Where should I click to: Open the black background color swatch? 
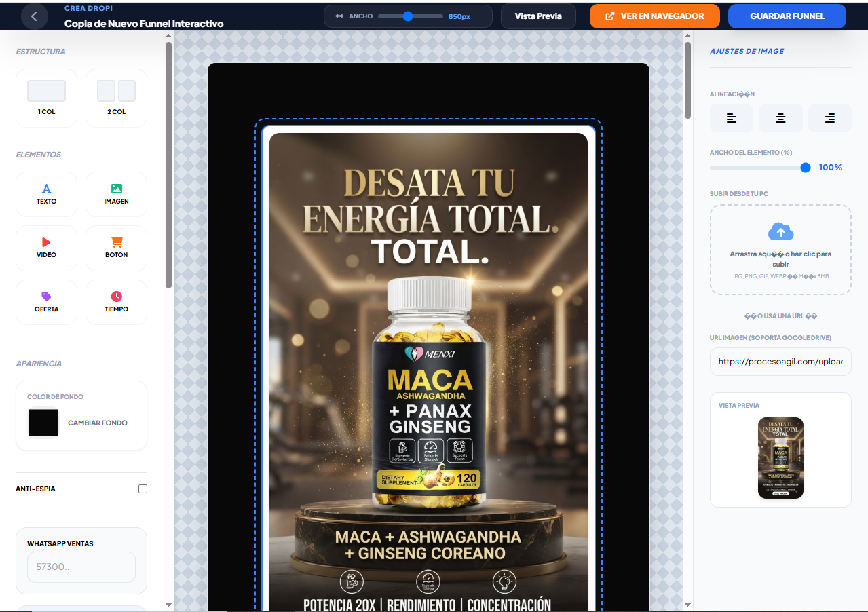(43, 423)
